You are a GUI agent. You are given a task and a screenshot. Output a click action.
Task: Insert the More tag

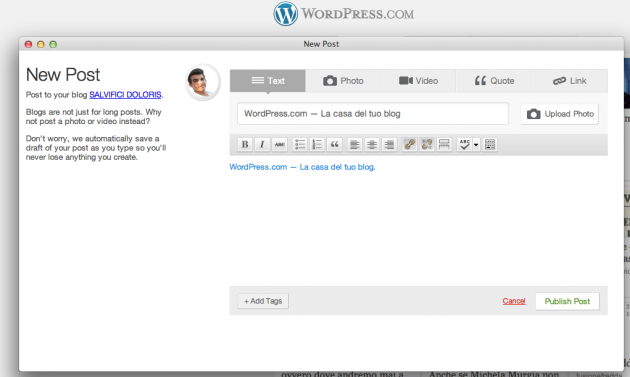(x=444, y=144)
